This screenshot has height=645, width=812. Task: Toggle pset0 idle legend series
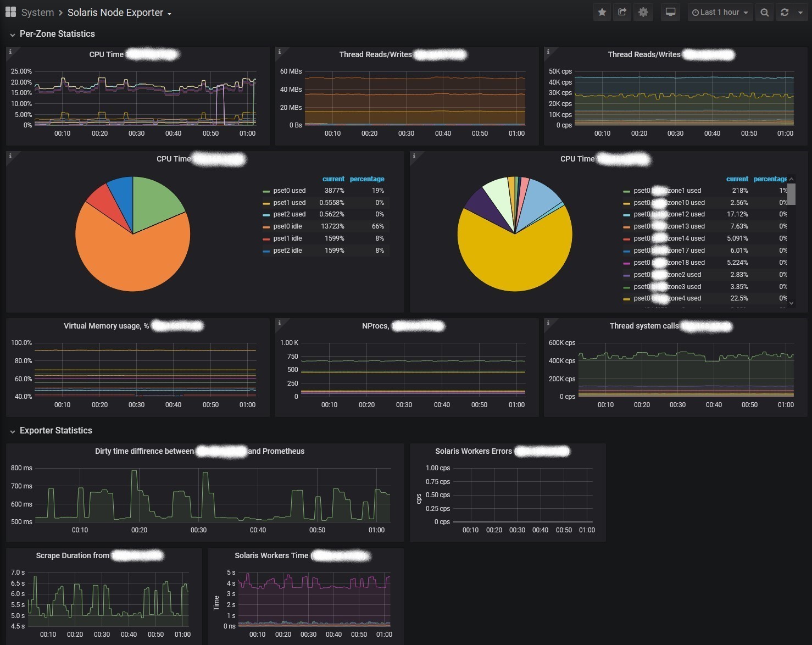point(287,226)
